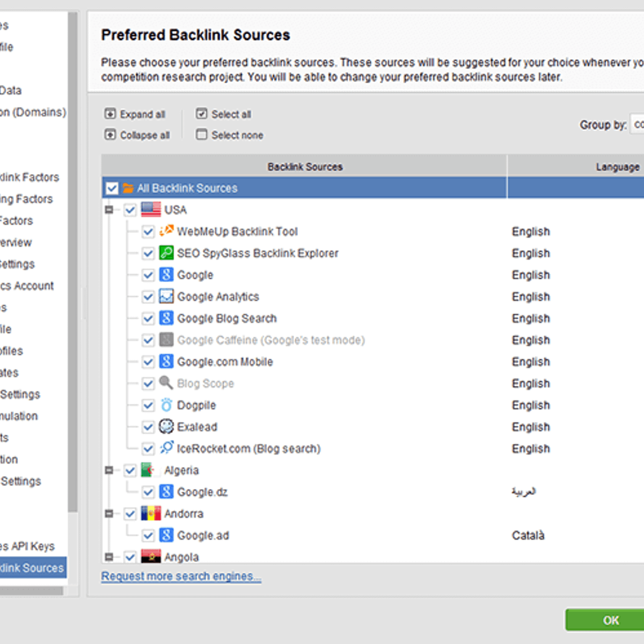This screenshot has height=644, width=644.
Task: Click the Arabic language cell for Google.dz
Action: (523, 491)
